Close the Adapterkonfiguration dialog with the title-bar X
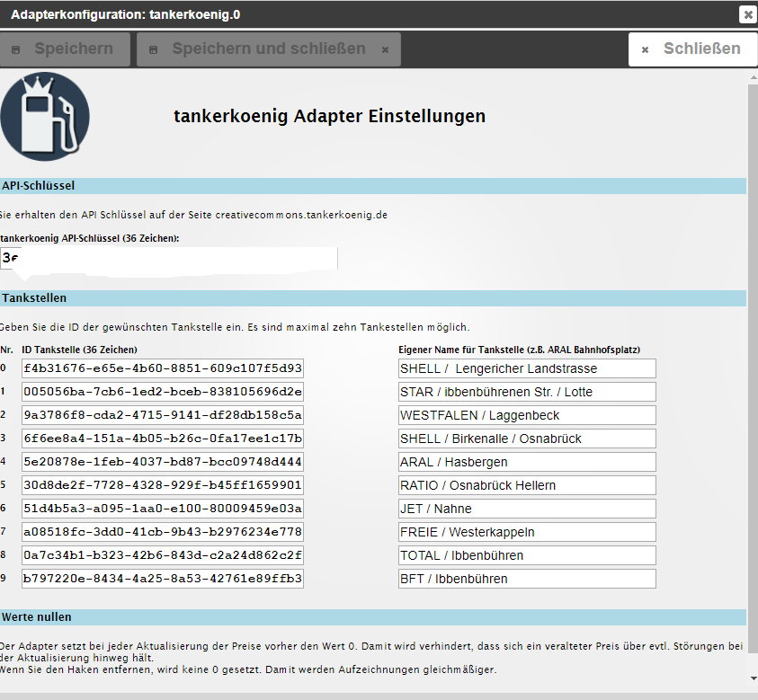The height and width of the screenshot is (700, 758). pos(748,14)
